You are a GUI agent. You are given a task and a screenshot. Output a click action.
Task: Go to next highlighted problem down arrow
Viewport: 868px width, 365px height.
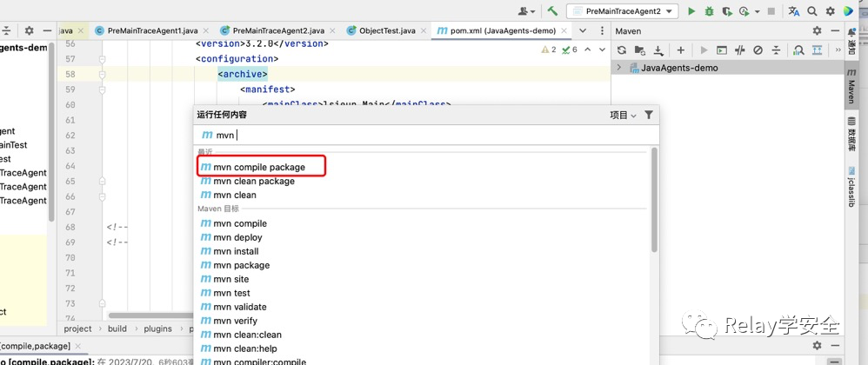click(x=601, y=50)
